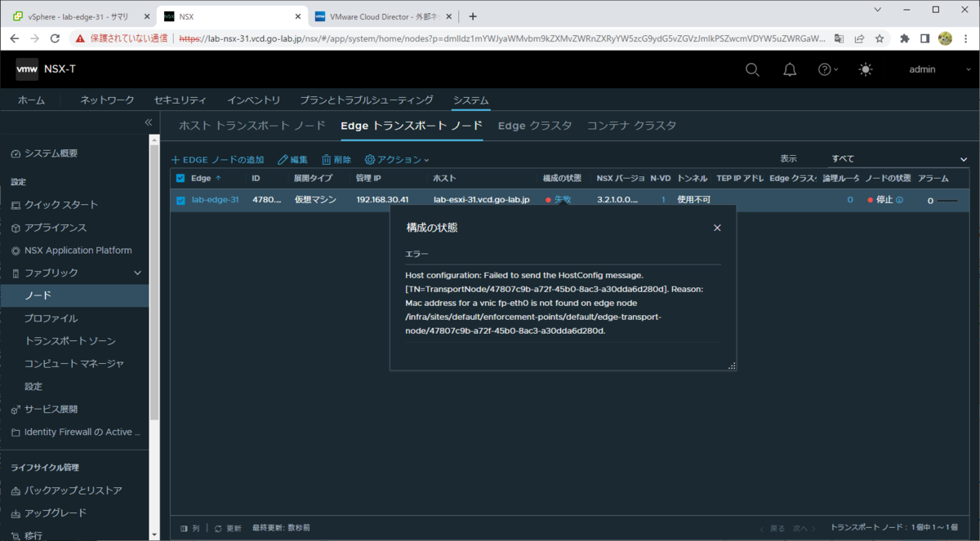Image resolution: width=980 pixels, height=541 pixels.
Task: Switch to the インベントリ menu tab
Action: [x=253, y=100]
